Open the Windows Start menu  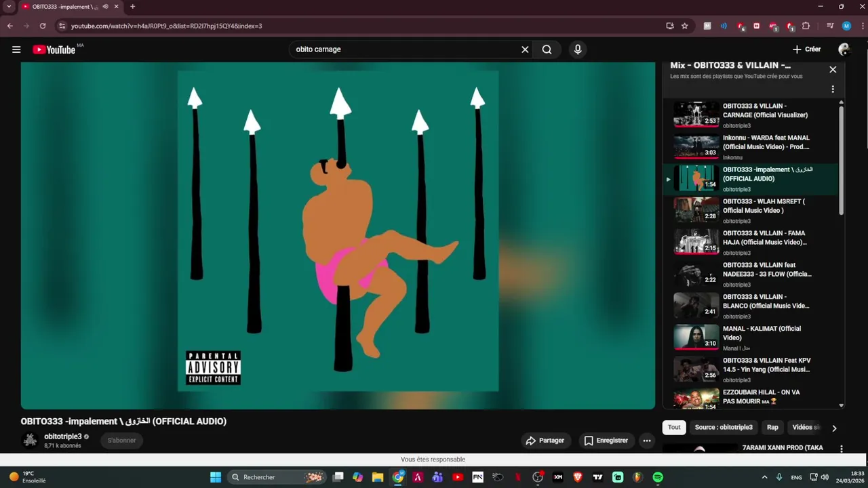(216, 477)
